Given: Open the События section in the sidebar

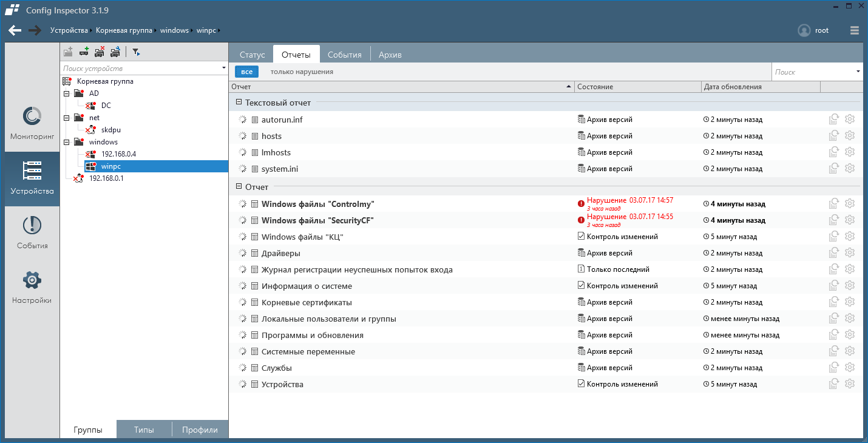Looking at the screenshot, I should tap(32, 233).
